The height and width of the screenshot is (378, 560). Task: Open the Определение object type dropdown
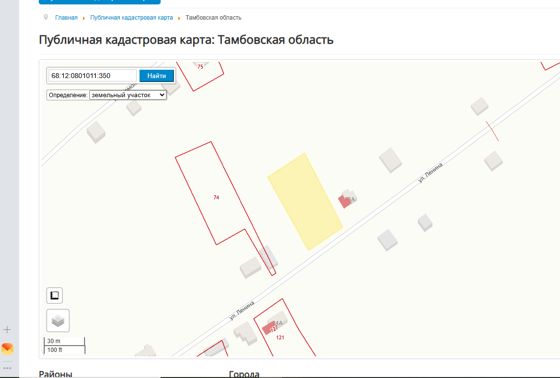pyautogui.click(x=128, y=95)
